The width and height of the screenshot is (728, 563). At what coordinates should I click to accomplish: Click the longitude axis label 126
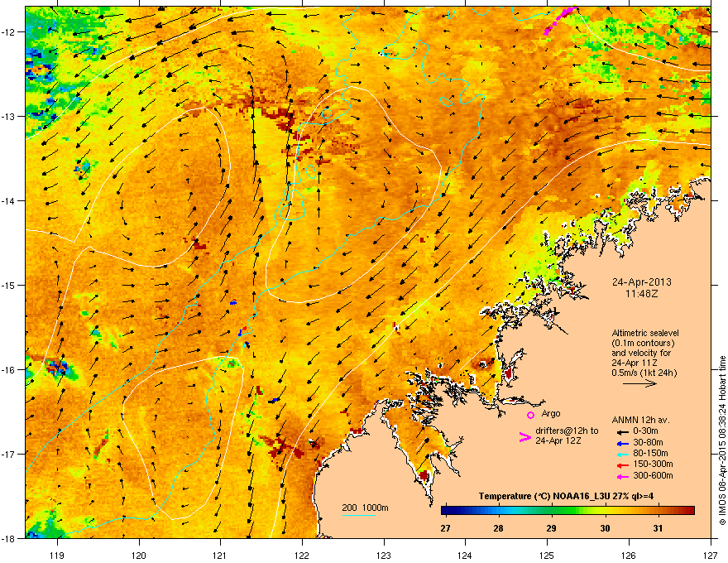coord(628,555)
